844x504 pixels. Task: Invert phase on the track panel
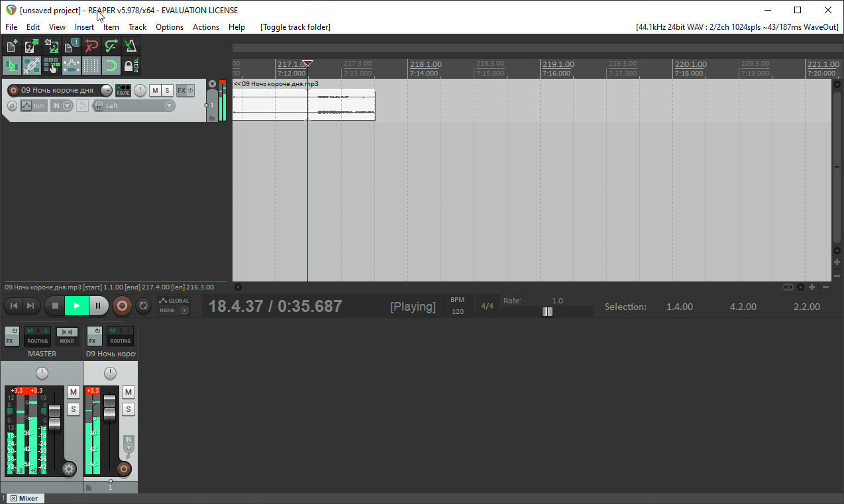click(x=12, y=106)
